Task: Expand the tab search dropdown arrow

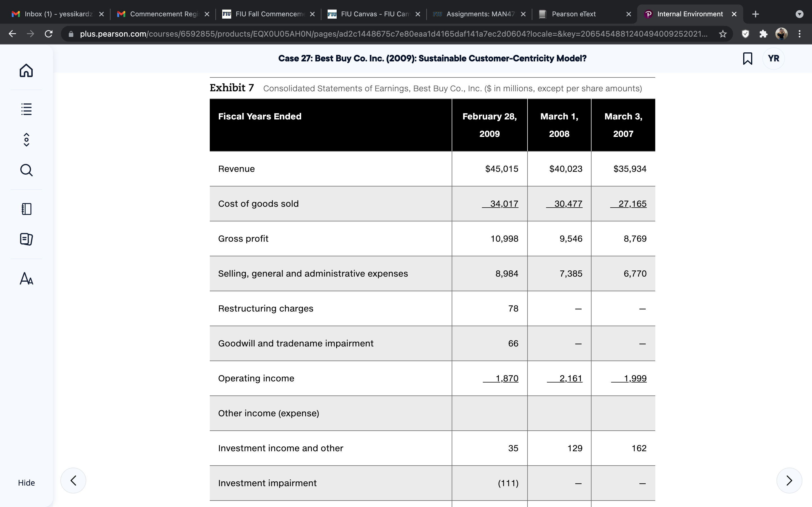Action: click(800, 14)
